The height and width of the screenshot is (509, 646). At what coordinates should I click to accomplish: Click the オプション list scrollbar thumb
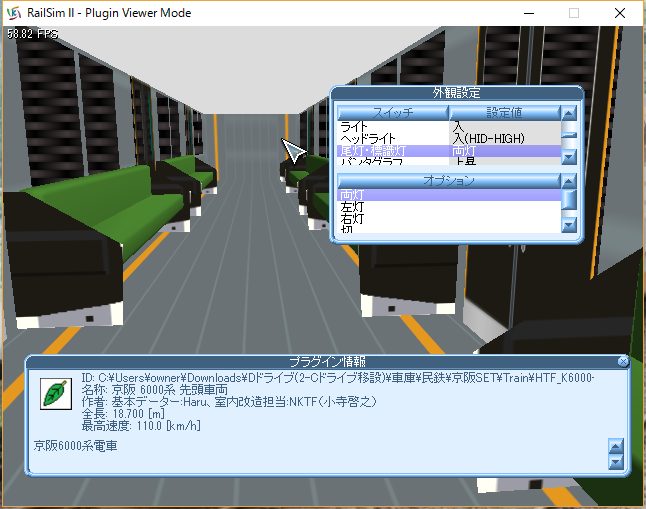(569, 199)
